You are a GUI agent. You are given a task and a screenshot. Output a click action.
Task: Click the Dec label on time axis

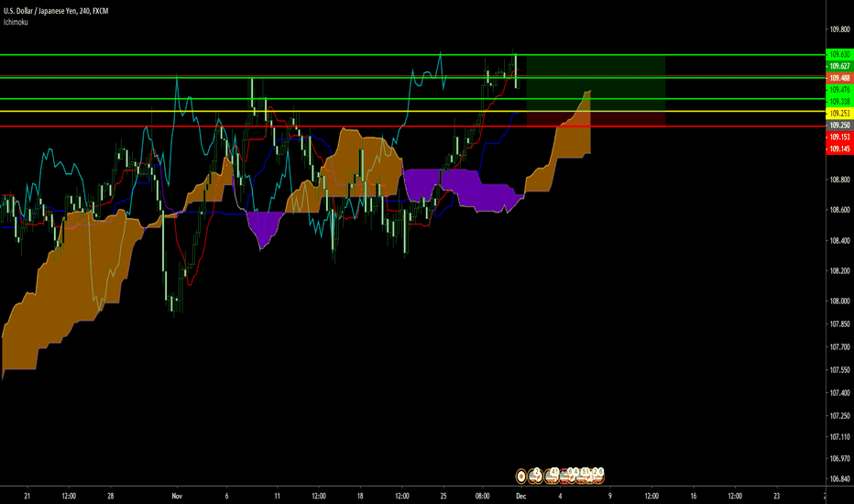[x=520, y=496]
